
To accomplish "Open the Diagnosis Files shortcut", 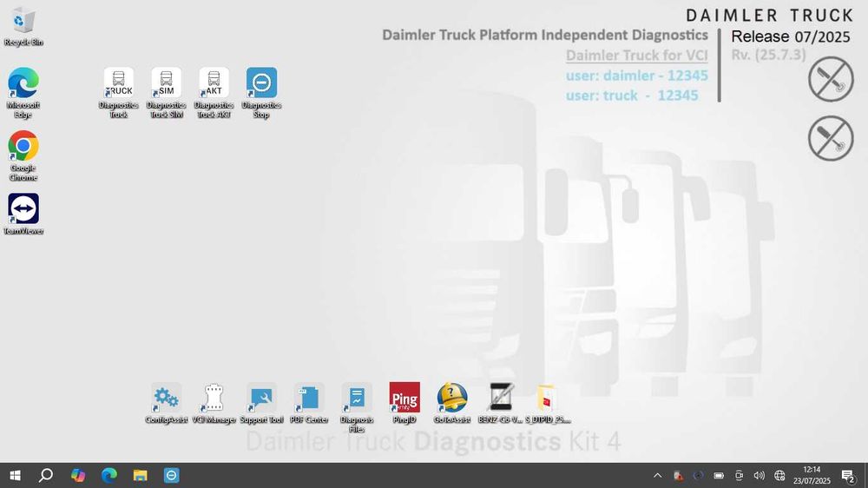I will coord(357,408).
